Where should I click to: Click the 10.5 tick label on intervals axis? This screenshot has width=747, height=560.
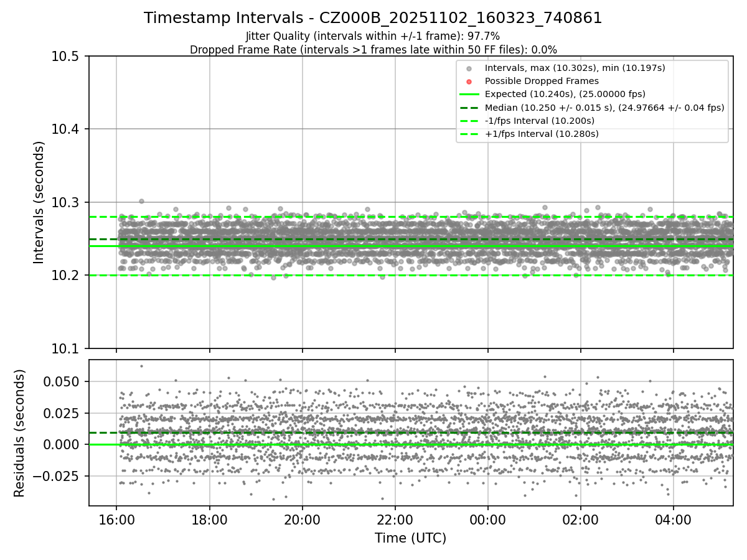pos(65,56)
